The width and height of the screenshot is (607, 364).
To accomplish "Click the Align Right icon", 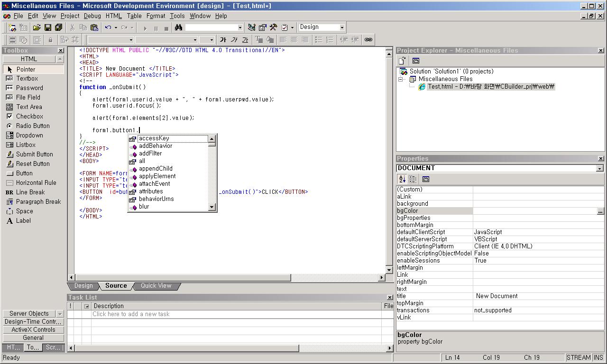I will [x=305, y=40].
